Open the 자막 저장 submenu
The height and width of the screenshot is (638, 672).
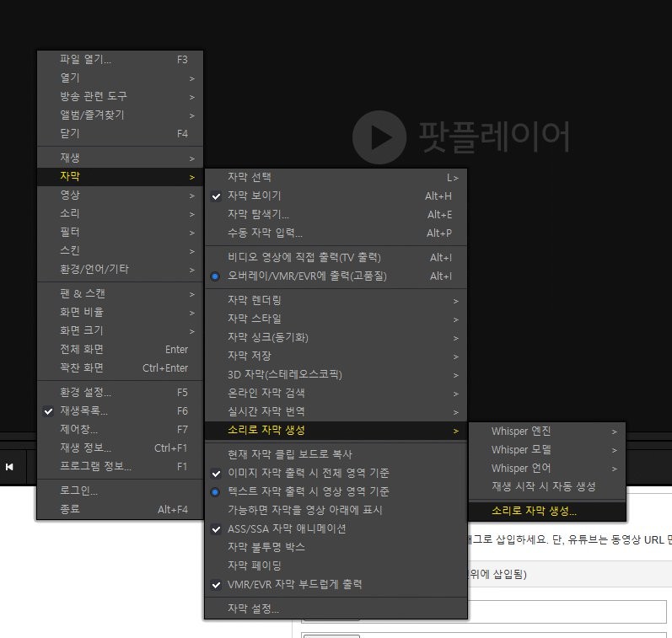point(336,356)
